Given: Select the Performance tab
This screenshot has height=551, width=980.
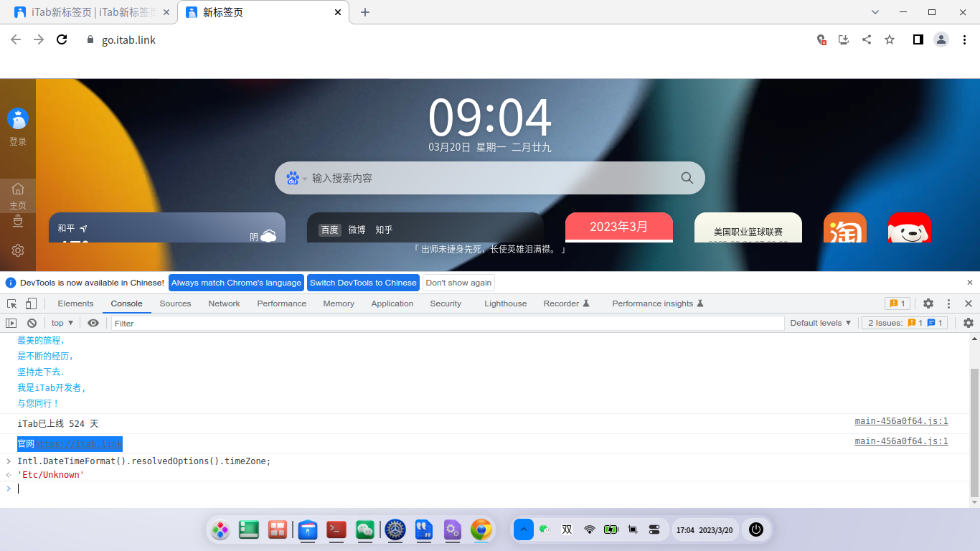Looking at the screenshot, I should [281, 303].
